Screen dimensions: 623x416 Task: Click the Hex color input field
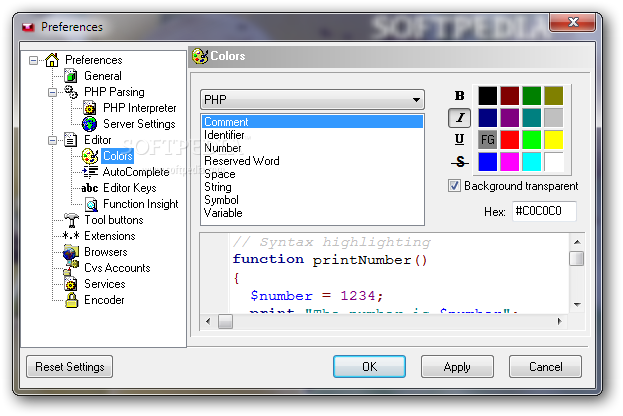(544, 211)
